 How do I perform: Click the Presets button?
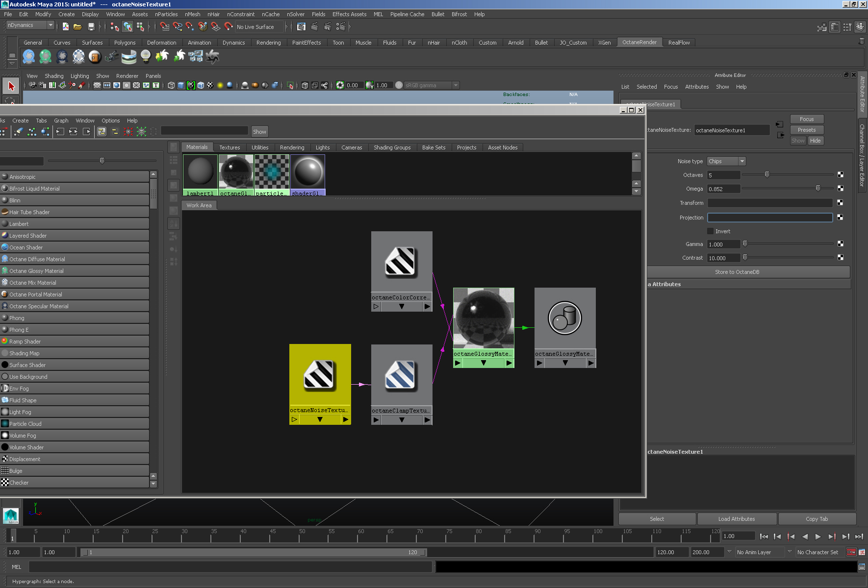807,130
